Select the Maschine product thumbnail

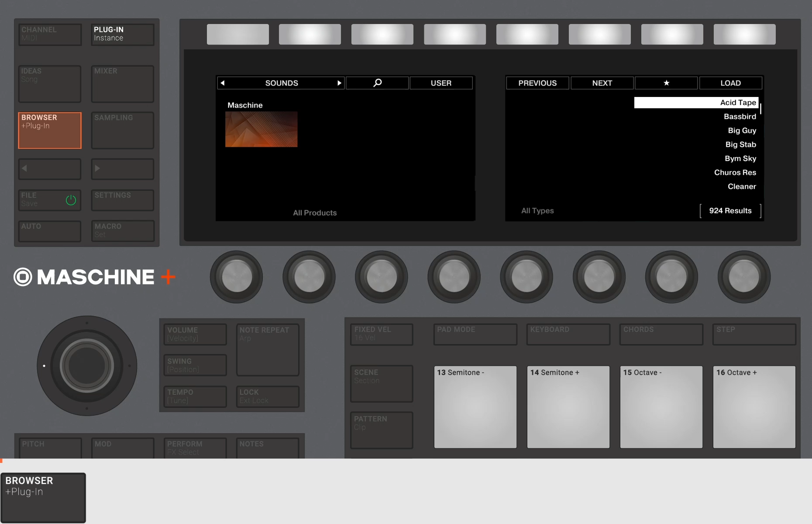tap(261, 129)
